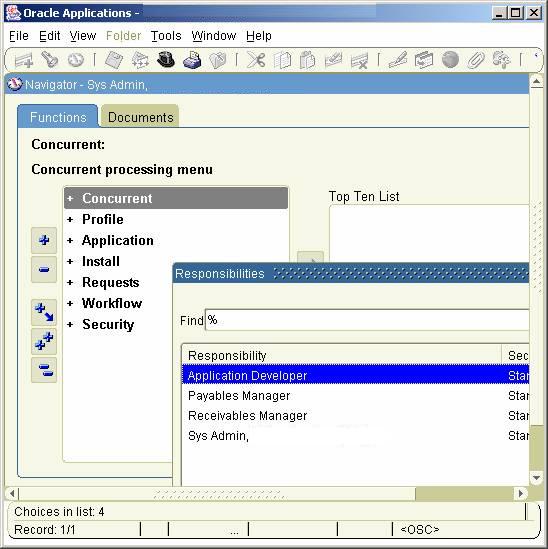Click the Zoom toolbar icon
Screen dimensions: 548x549
click(x=424, y=60)
